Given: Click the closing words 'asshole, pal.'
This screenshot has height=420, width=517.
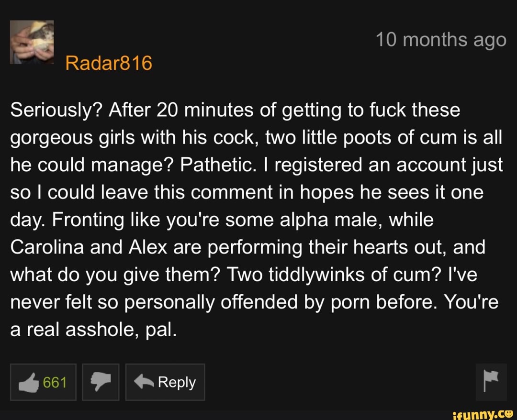Looking at the screenshot, I should 121,330.
